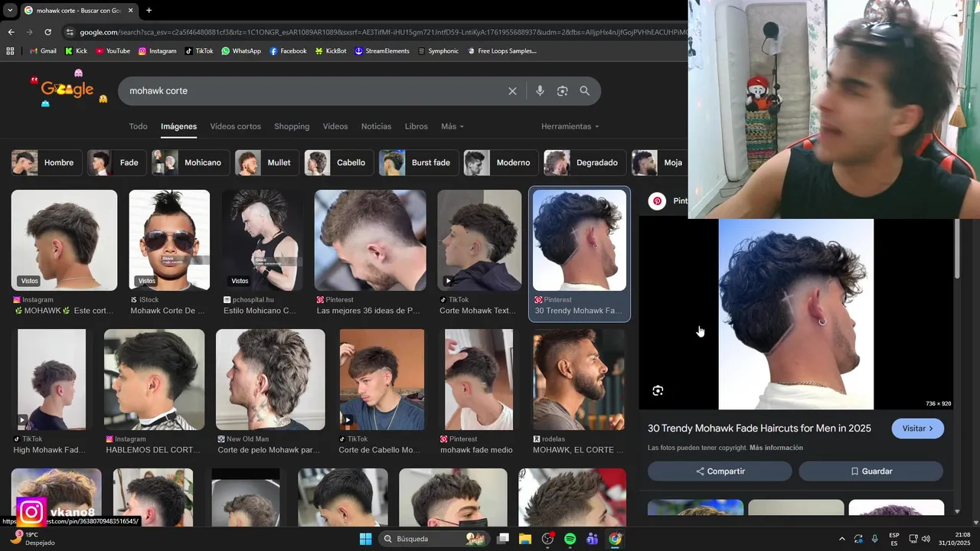Filter images by Degradado chip
The height and width of the screenshot is (551, 980).
click(x=585, y=163)
